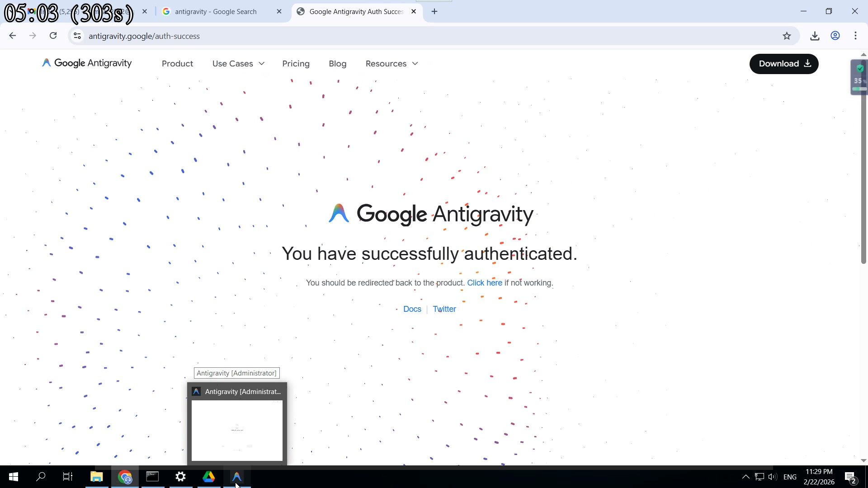Open the Docs link
Image resolution: width=868 pixels, height=488 pixels.
tap(412, 309)
